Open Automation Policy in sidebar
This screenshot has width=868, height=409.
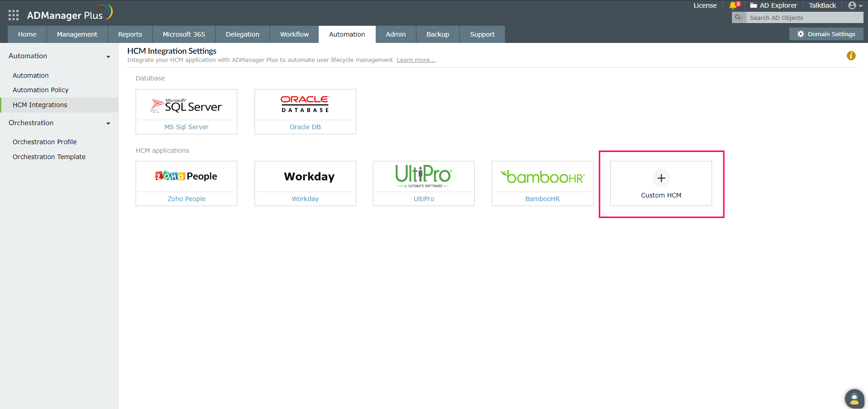tap(41, 90)
